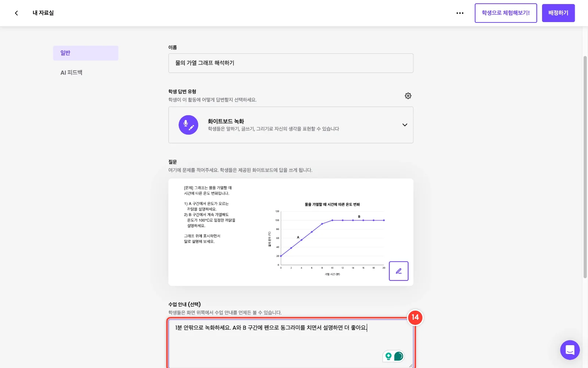This screenshot has width=588, height=368.
Task: Select the 일반 settings tab
Action: (x=86, y=53)
